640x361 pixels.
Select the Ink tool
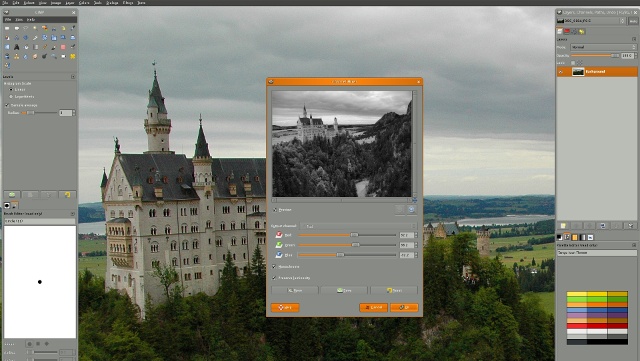(x=7, y=56)
